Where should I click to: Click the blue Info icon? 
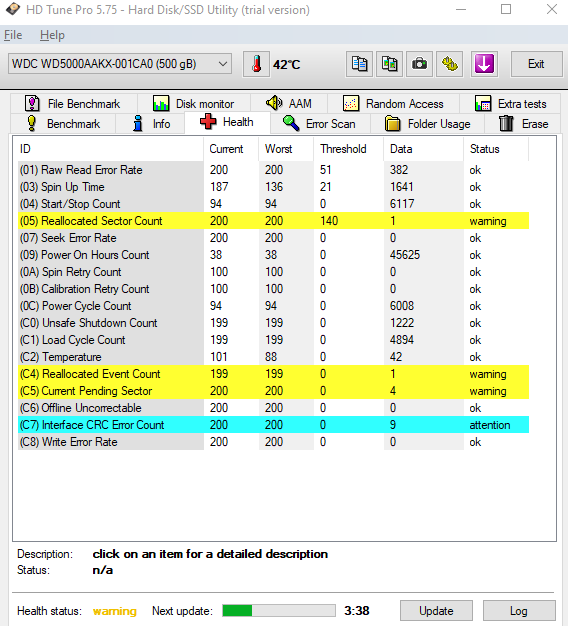click(138, 123)
